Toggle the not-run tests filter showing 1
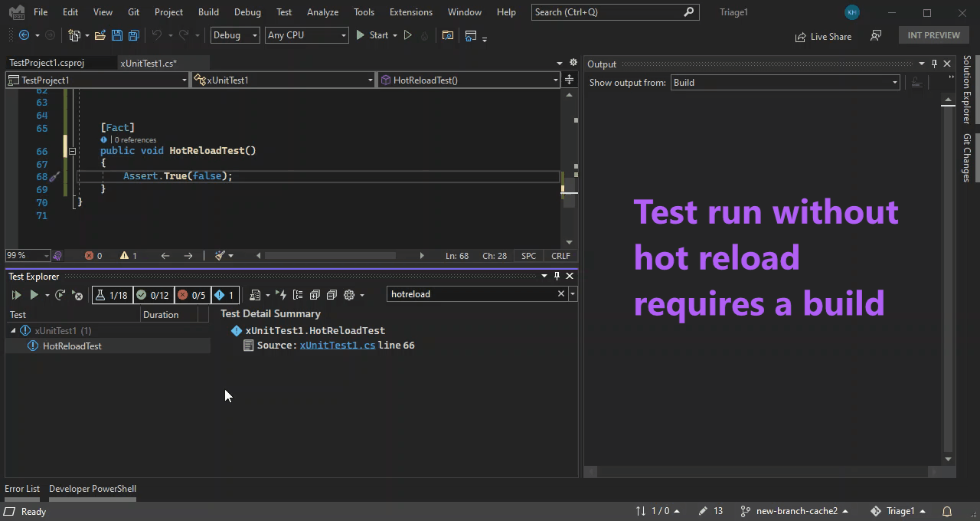Image resolution: width=980 pixels, height=521 pixels. click(x=225, y=295)
